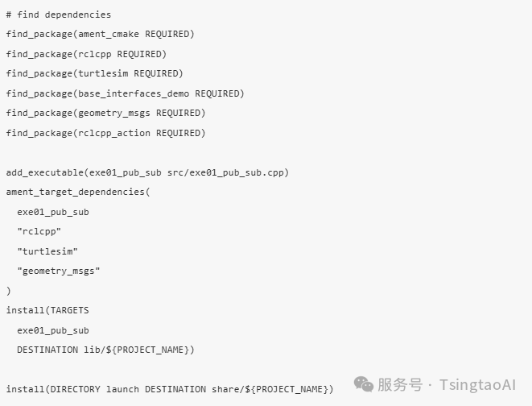Click the "geometry_msgs" quoted dependency
Image resolution: width=532 pixels, height=406 pixels.
[x=59, y=271]
